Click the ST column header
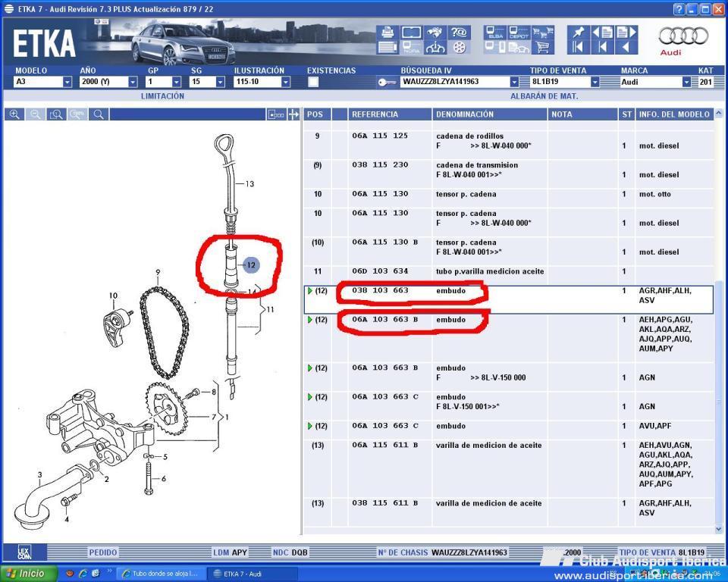 [627, 114]
